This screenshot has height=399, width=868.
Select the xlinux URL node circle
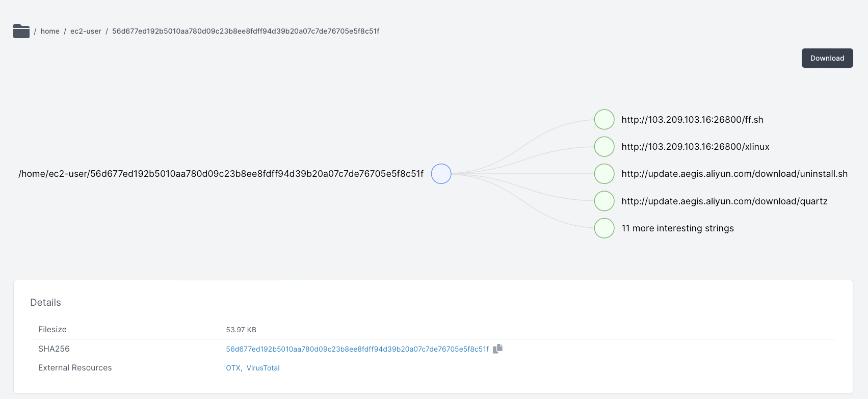[604, 147]
